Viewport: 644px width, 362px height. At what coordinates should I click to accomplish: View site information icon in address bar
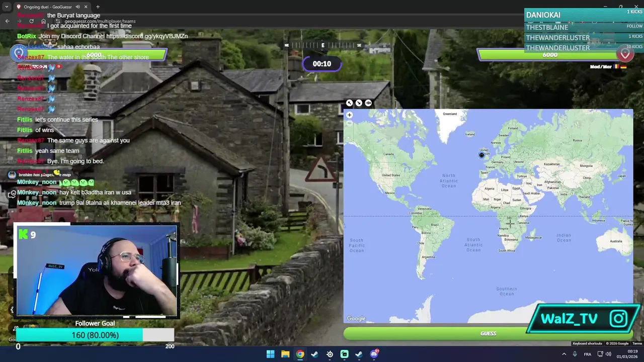[x=59, y=21]
